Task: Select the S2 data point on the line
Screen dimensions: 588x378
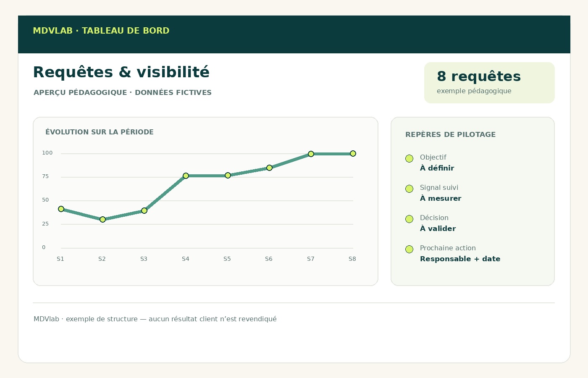Action: click(102, 219)
